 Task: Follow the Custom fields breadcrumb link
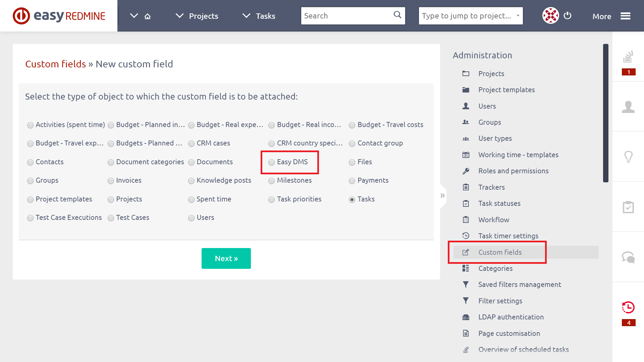coord(56,64)
